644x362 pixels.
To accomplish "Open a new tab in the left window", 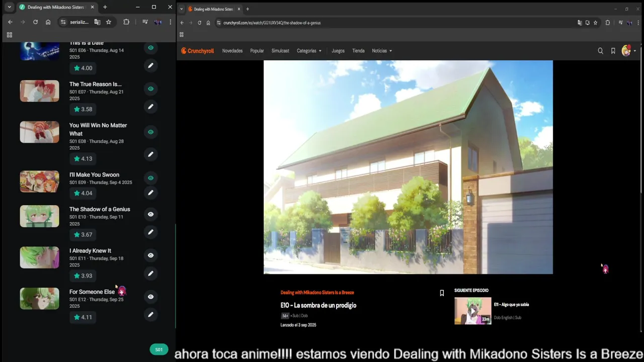I will (x=105, y=7).
